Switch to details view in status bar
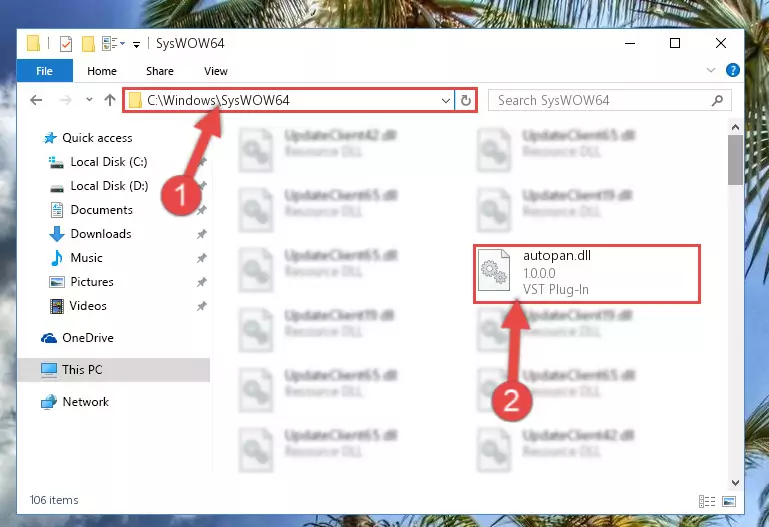769x527 pixels. [707, 501]
